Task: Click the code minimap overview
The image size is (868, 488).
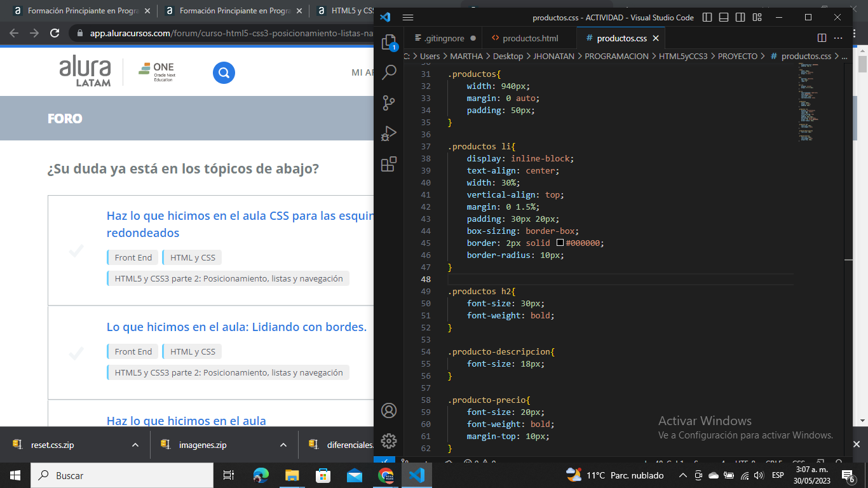Action: coord(808,102)
